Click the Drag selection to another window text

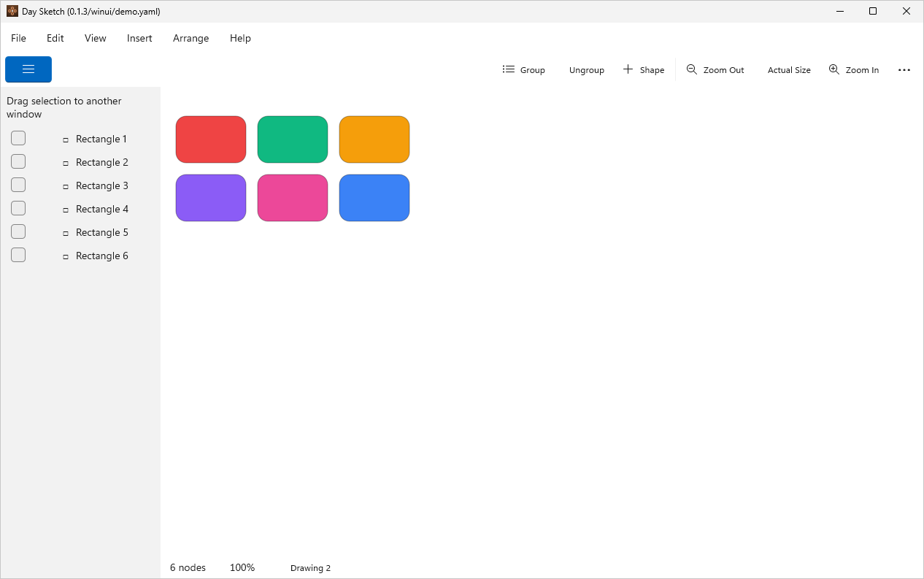click(64, 107)
